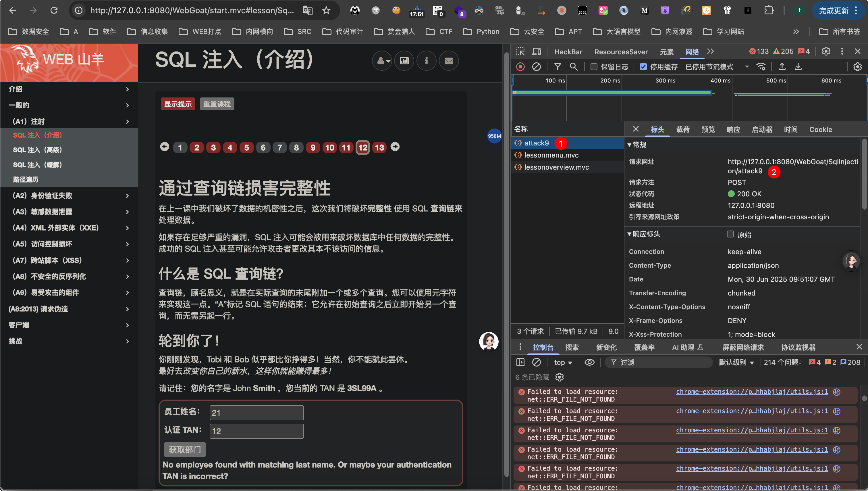Image resolution: width=868 pixels, height=491 pixels.
Task: Clear the network log
Action: 536,67
